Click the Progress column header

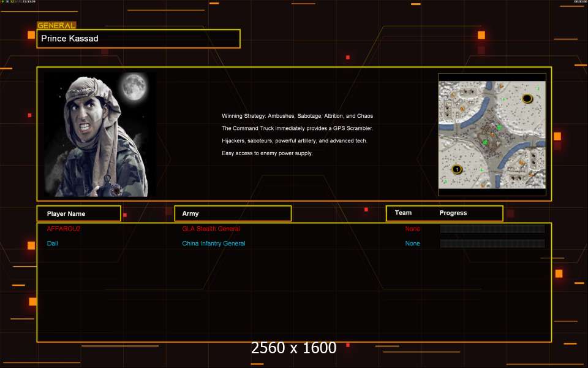tap(453, 213)
